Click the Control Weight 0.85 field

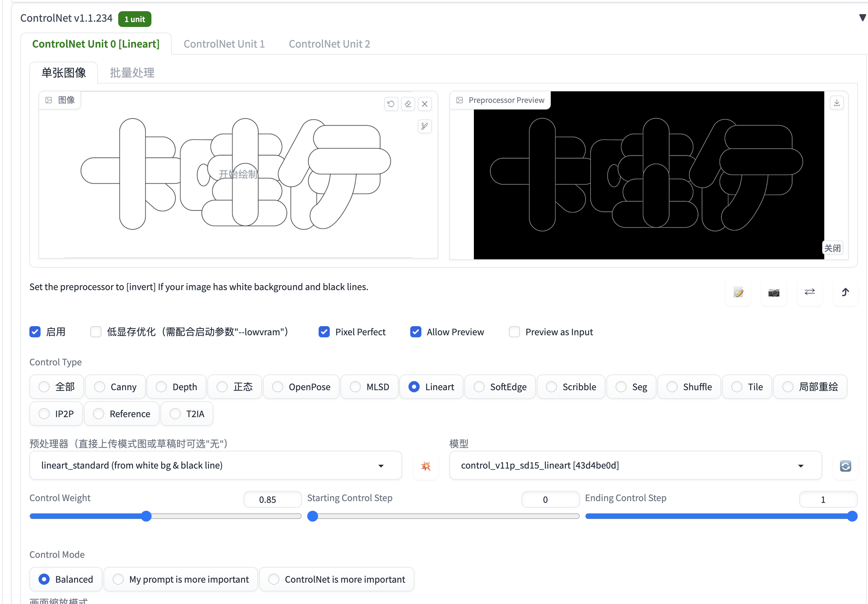pyautogui.click(x=272, y=499)
